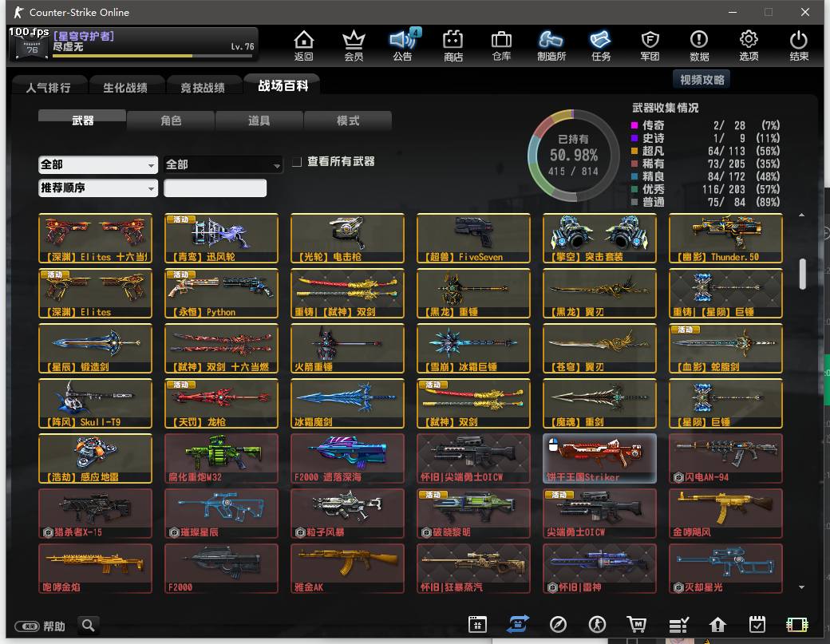The width and height of the screenshot is (830, 644).
Task: Select the 灭却星光 weapon card
Action: click(725, 568)
